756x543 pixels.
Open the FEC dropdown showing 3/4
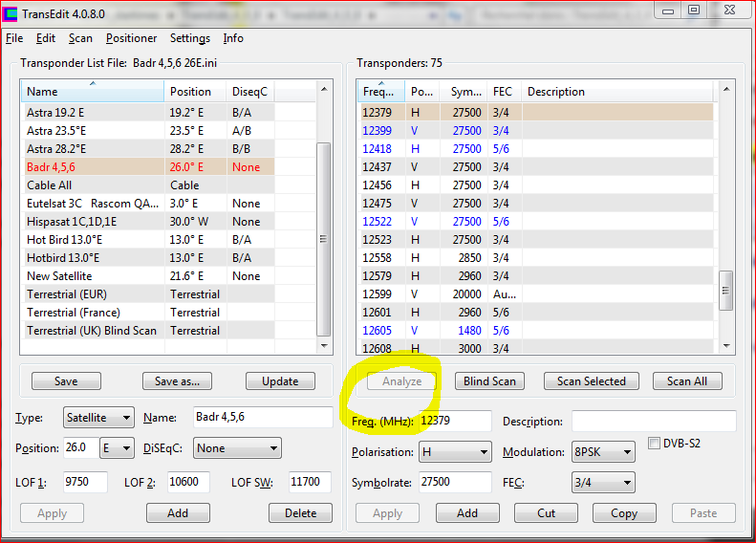[602, 483]
